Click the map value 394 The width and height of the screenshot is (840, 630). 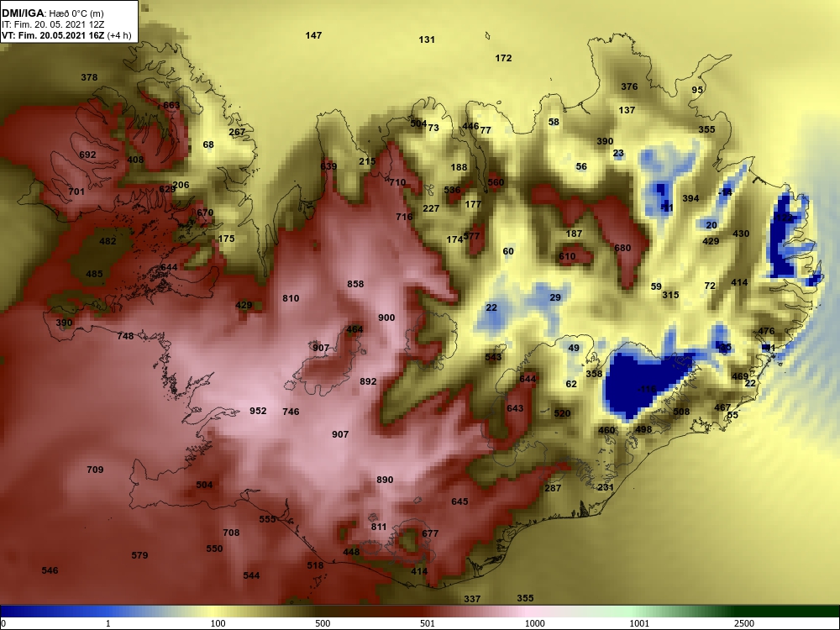pos(690,198)
